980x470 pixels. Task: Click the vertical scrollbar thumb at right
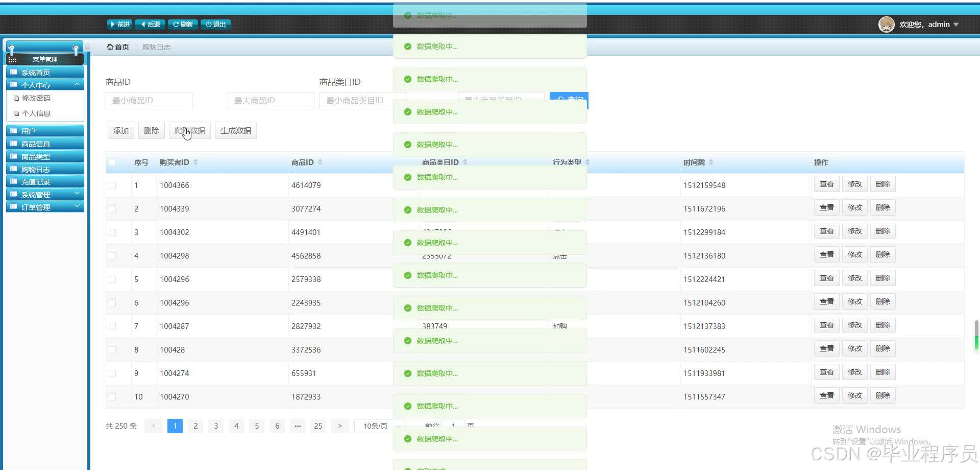pyautogui.click(x=976, y=335)
